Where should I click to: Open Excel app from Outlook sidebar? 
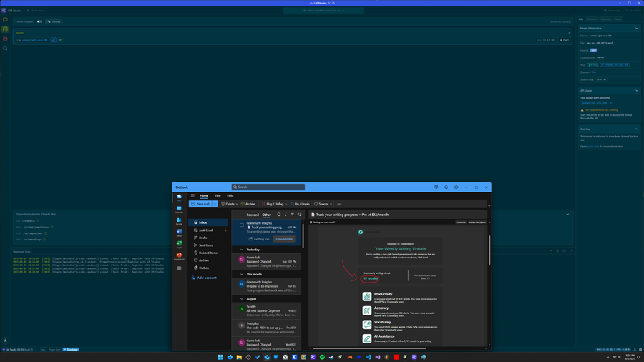[x=179, y=244]
